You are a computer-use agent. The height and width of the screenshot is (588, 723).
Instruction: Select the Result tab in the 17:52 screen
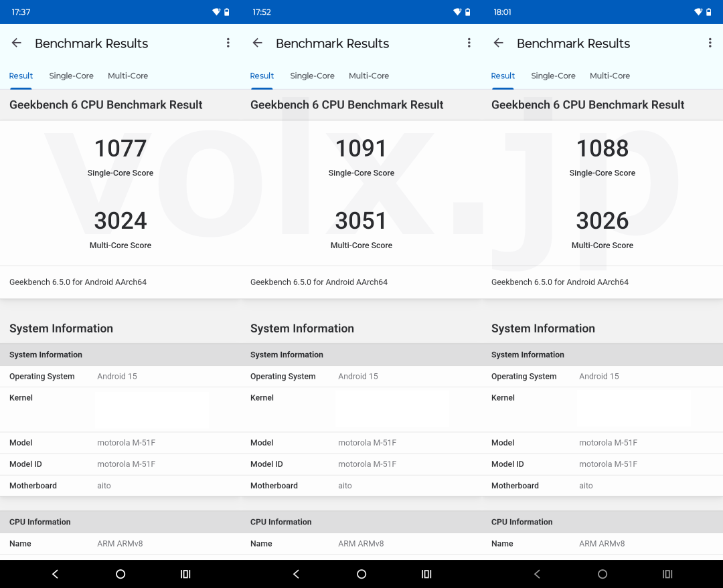point(262,76)
